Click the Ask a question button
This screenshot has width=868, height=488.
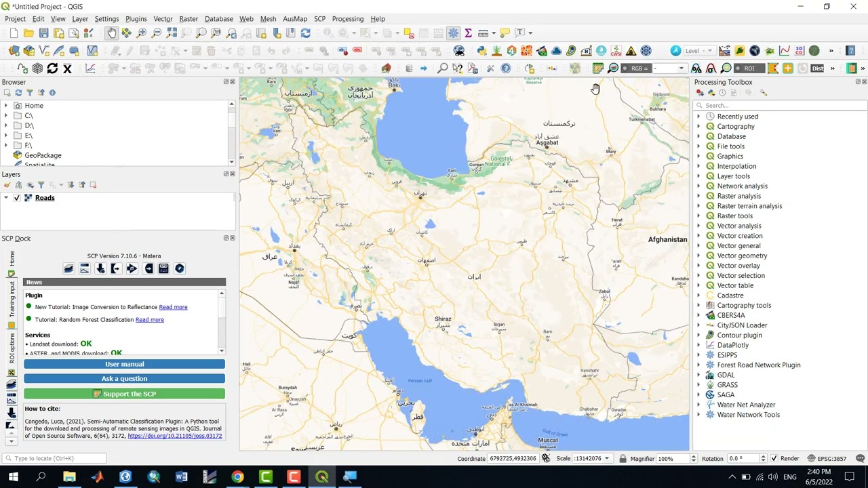(x=124, y=379)
